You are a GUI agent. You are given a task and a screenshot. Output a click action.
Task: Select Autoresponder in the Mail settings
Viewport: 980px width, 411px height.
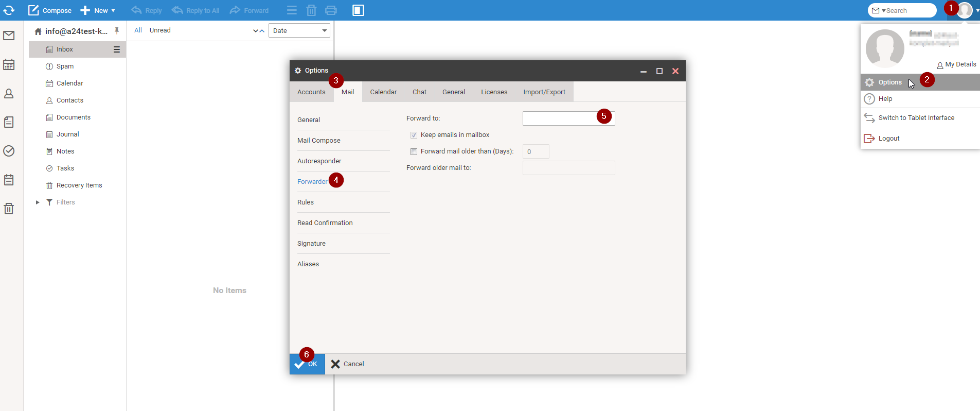coord(319,161)
